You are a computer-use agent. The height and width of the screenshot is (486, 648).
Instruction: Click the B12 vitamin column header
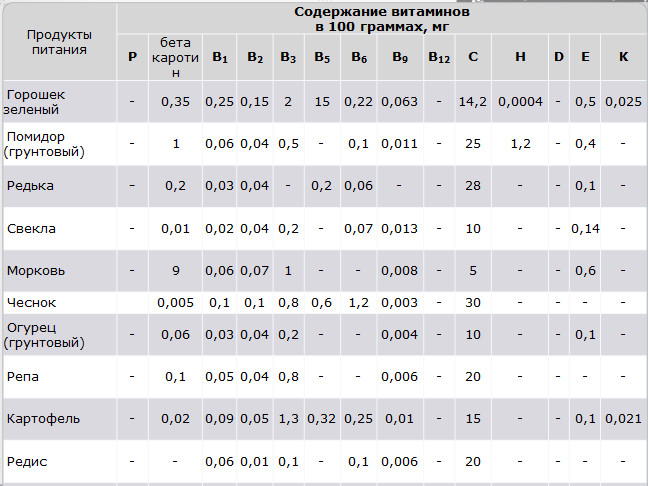coord(439,57)
